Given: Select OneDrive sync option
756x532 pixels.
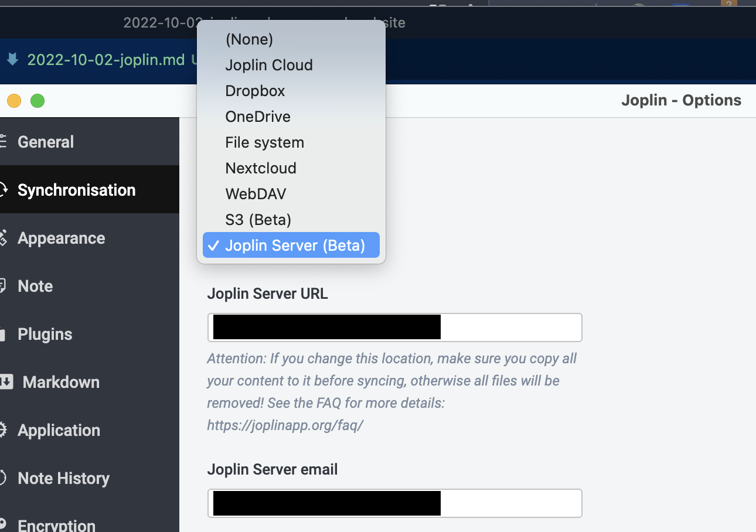Looking at the screenshot, I should [x=258, y=117].
